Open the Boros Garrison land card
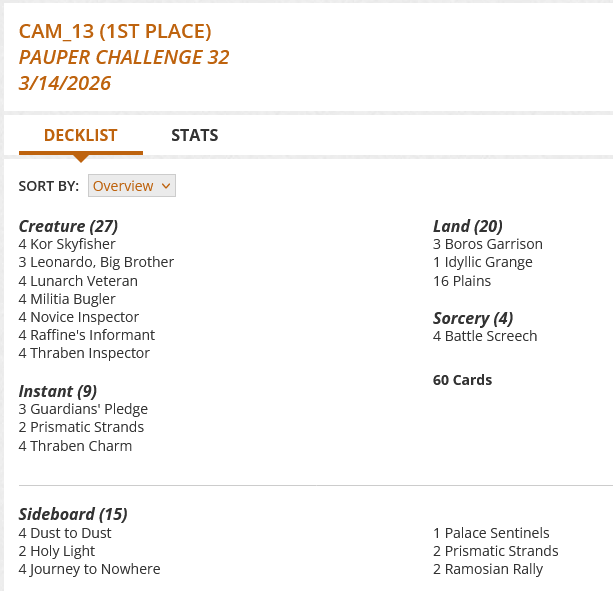Image resolution: width=613 pixels, height=591 pixels. coord(494,244)
